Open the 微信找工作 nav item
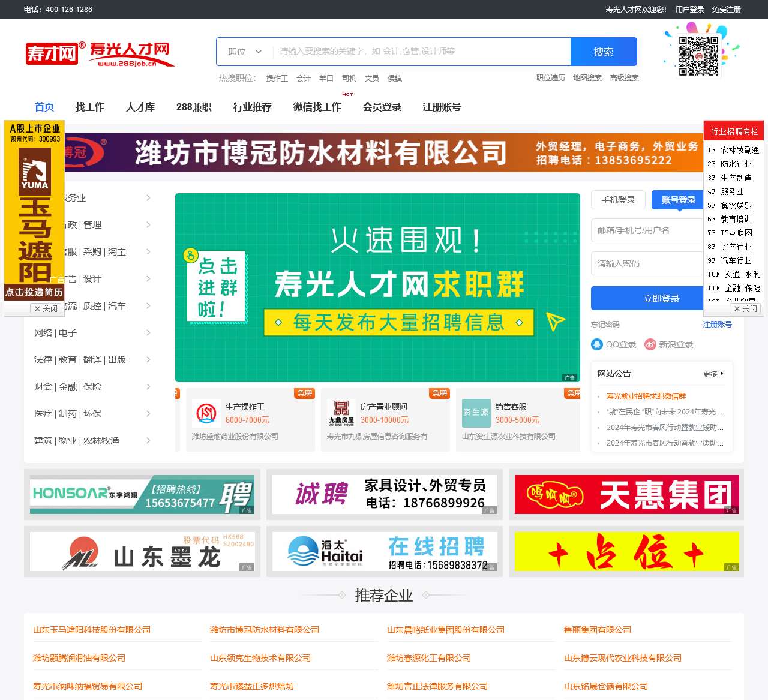This screenshot has width=768, height=700. tap(317, 107)
